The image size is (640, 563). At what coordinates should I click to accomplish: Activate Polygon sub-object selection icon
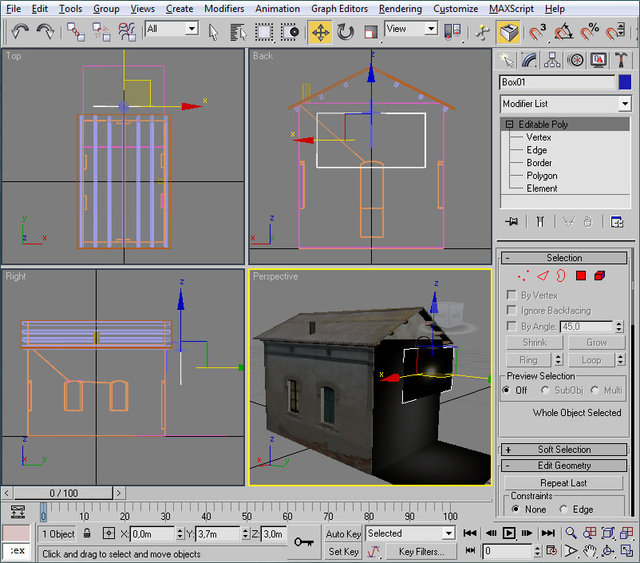[580, 275]
